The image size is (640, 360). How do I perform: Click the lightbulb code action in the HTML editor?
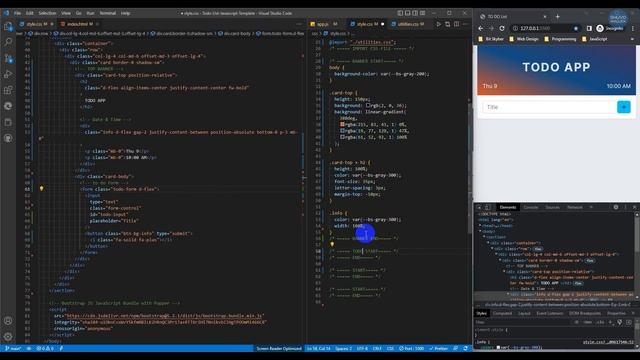coord(41,189)
